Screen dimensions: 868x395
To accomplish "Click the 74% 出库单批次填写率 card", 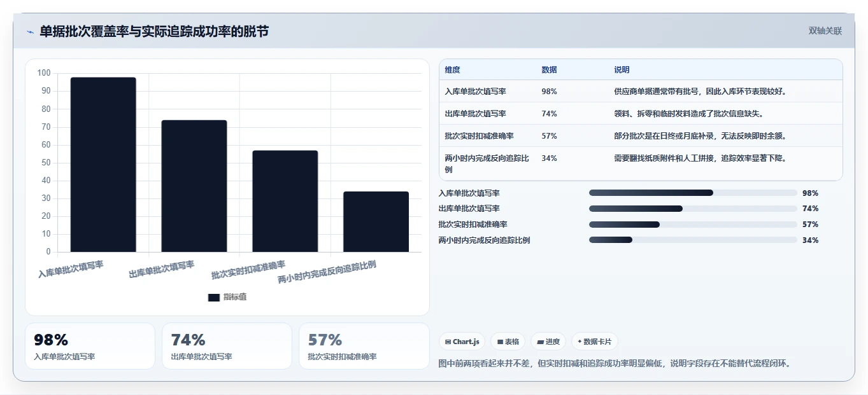I will coord(227,346).
